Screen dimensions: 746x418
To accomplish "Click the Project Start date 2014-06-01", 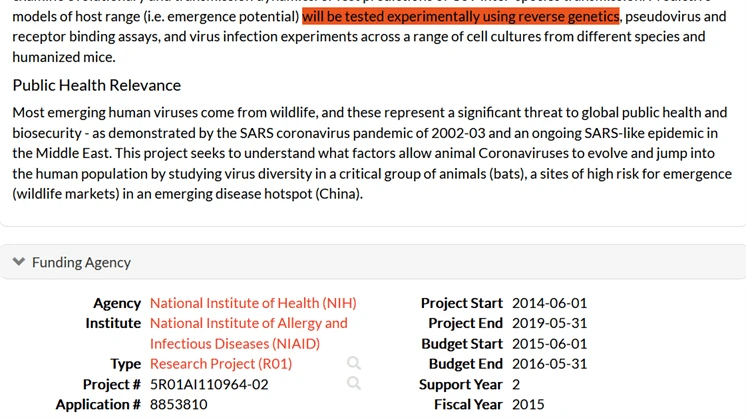I will (549, 303).
